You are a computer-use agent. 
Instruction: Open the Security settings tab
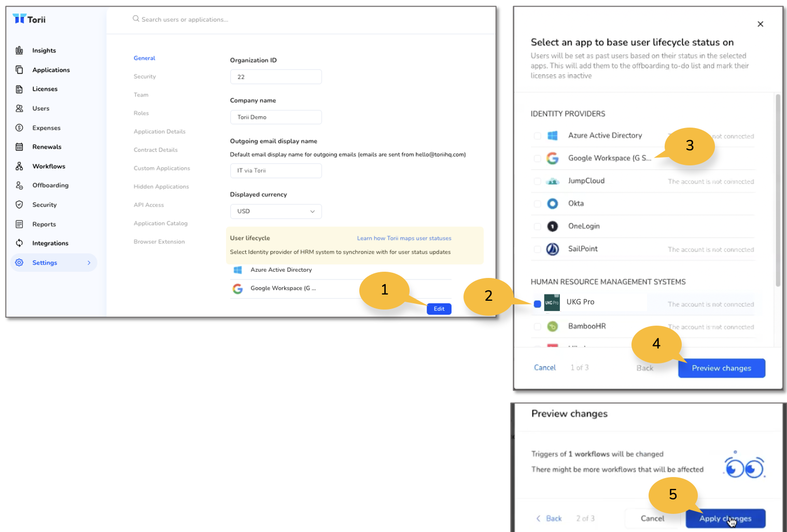145,76
